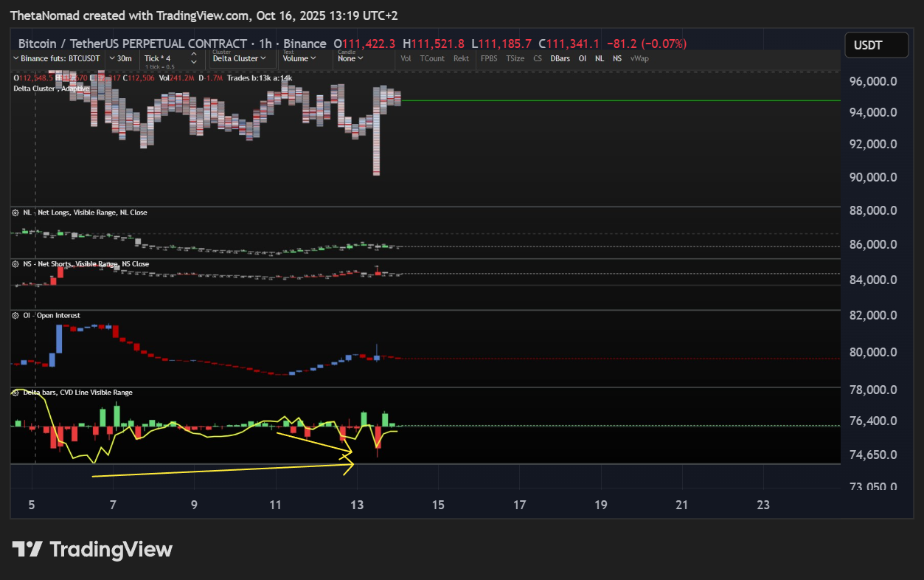Open the Delta Cluster type dropdown

point(239,58)
